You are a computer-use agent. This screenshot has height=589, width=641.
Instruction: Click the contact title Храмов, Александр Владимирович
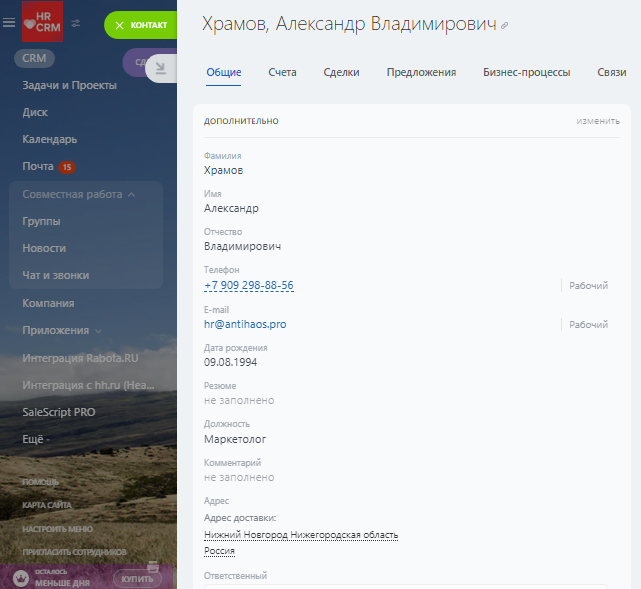point(350,24)
